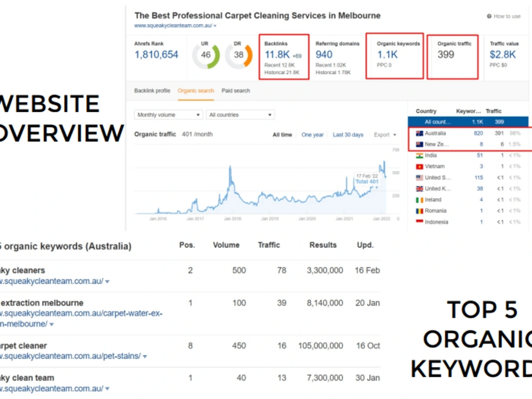Switch to the Organic search tab

[196, 90]
